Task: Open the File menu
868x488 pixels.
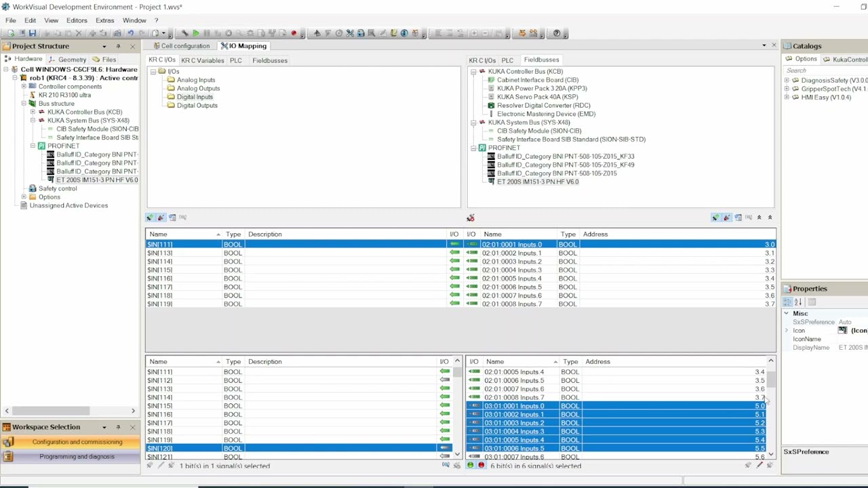Action: (11, 20)
